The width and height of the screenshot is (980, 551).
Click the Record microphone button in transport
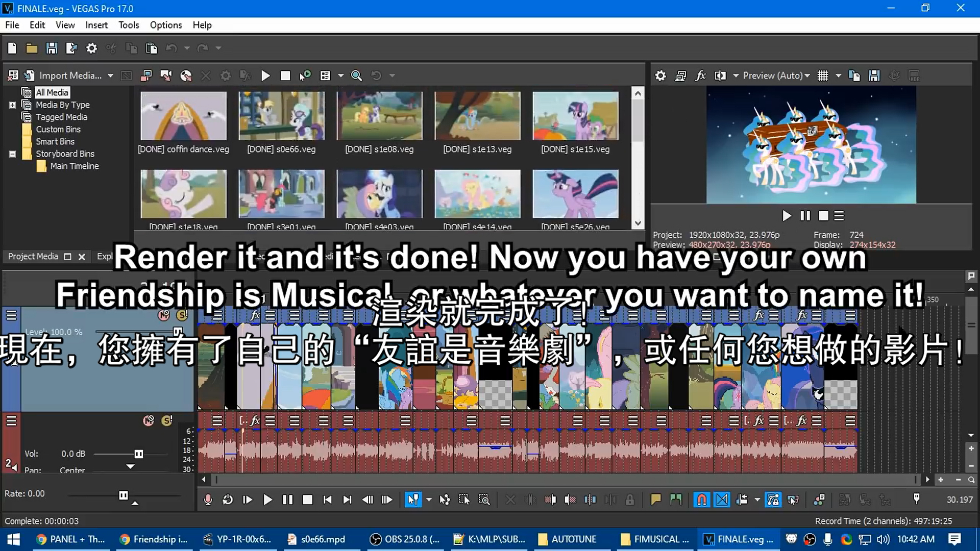pos(208,499)
